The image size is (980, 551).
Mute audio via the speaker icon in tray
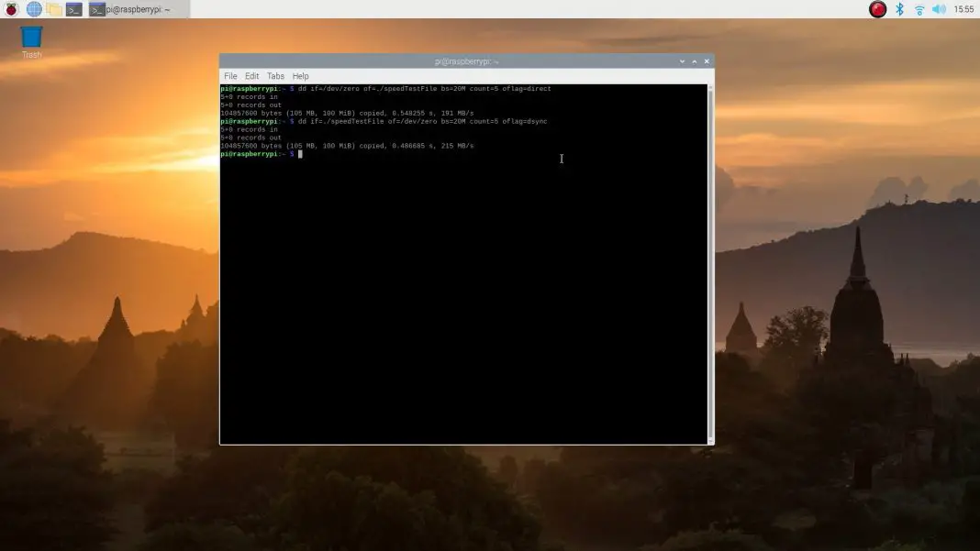[x=940, y=8]
